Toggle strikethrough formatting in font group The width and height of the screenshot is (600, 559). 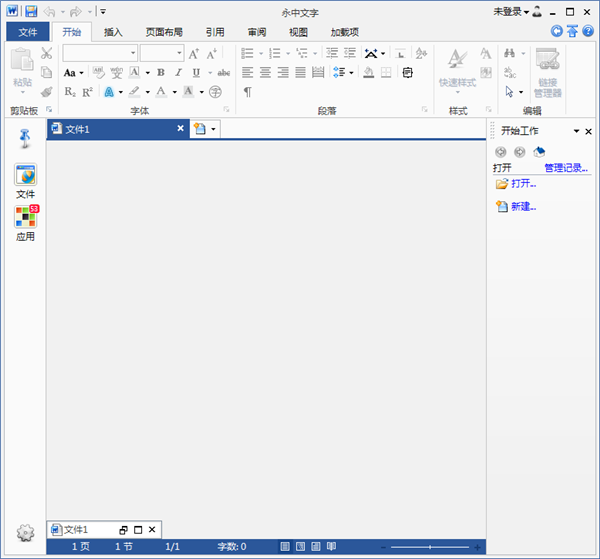pyautogui.click(x=224, y=72)
